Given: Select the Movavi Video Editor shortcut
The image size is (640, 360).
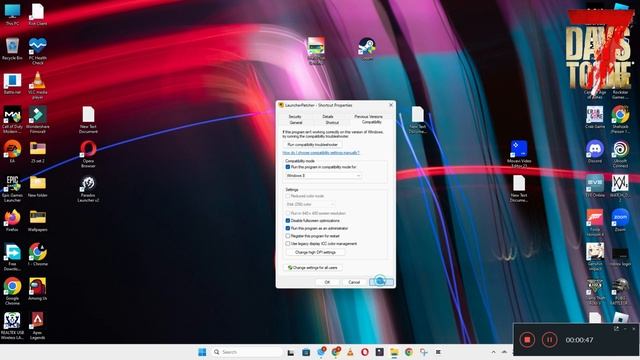Looking at the screenshot, I should click(x=519, y=153).
